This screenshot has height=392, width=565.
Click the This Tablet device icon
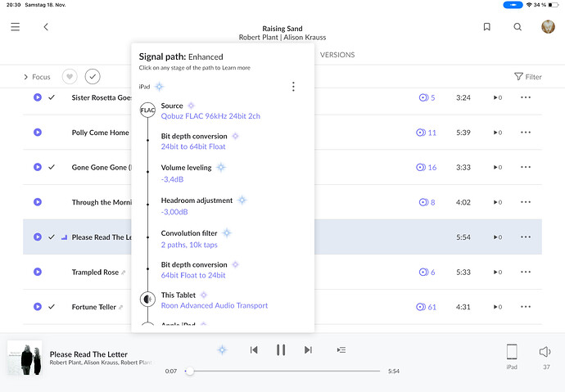click(x=147, y=300)
